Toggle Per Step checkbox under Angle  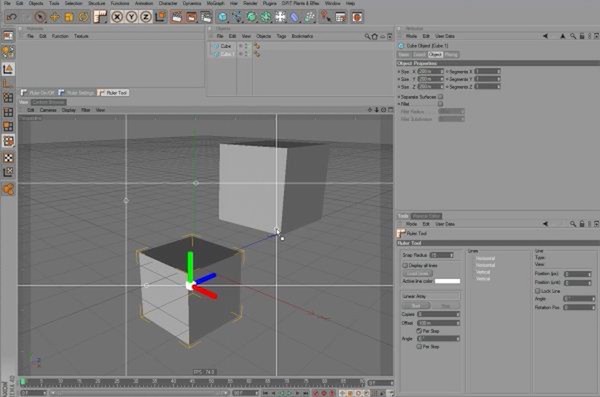click(419, 346)
